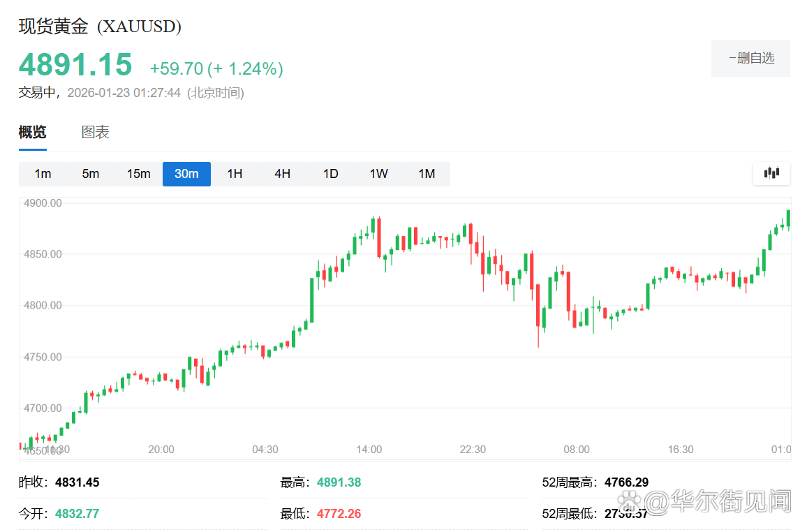Click the 22:30 time axis label
Image resolution: width=807 pixels, height=532 pixels.
(473, 450)
